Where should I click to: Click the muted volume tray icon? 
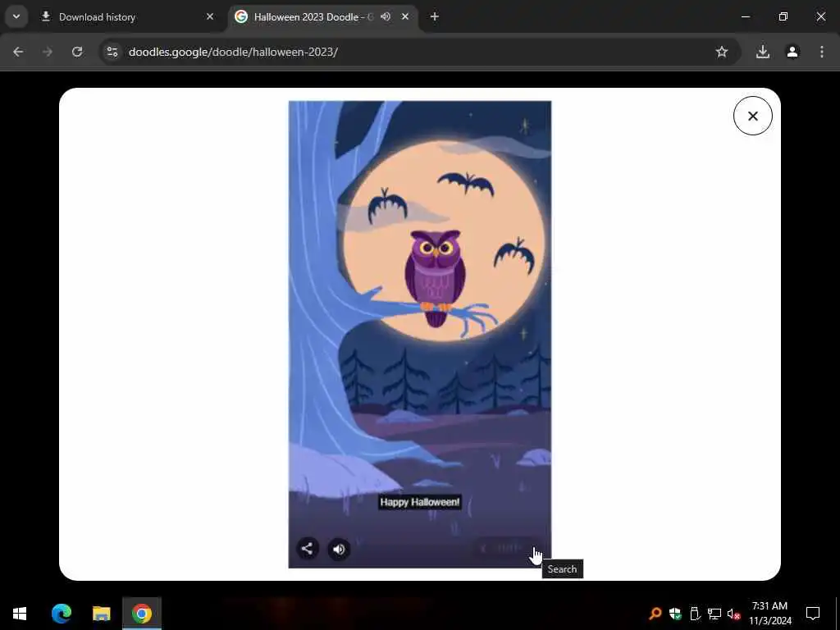click(733, 614)
